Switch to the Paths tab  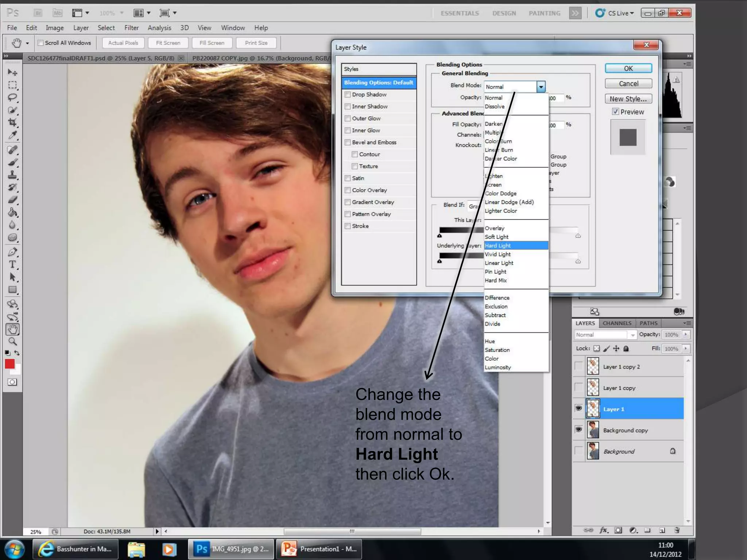(649, 323)
